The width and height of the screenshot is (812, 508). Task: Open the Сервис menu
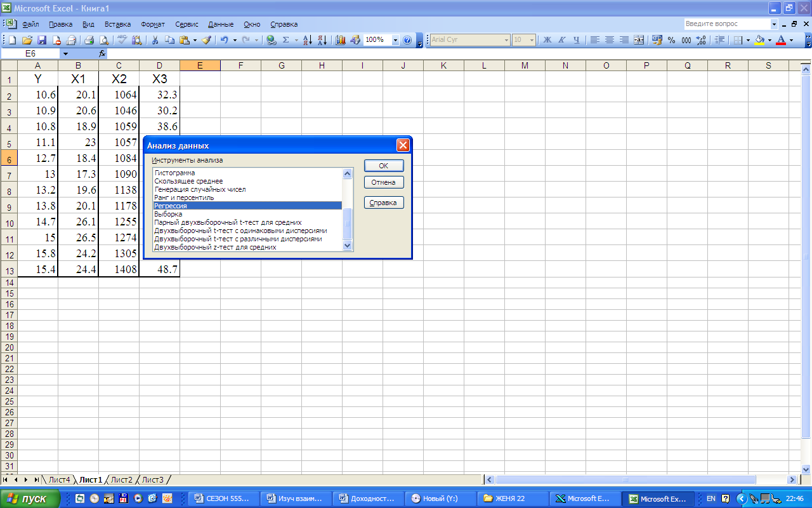coord(186,24)
